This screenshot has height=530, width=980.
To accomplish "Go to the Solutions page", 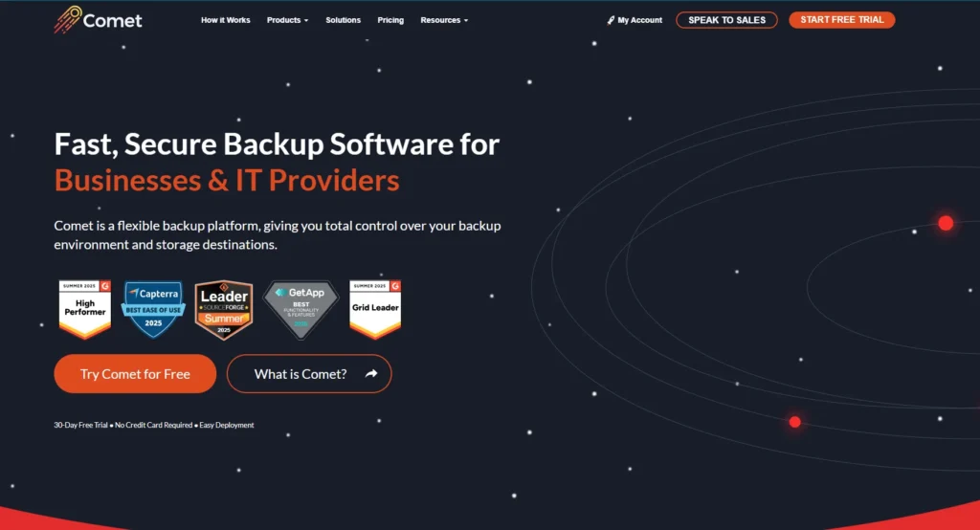I will coord(344,20).
